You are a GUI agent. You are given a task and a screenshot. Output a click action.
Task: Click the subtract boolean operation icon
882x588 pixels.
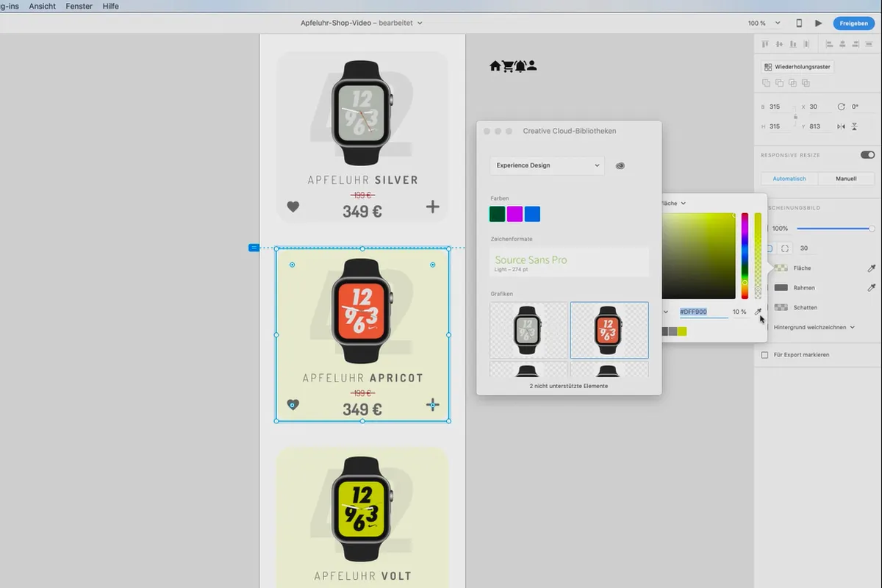click(x=779, y=83)
